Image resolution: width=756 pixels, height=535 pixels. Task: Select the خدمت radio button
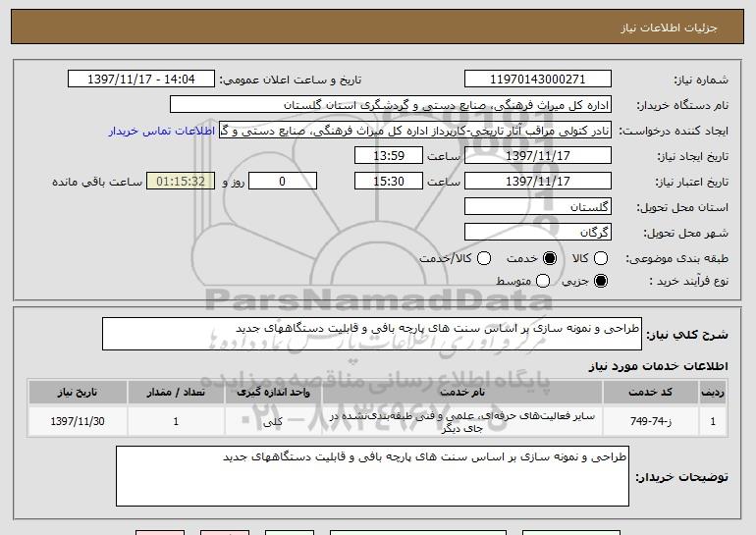coord(550,258)
